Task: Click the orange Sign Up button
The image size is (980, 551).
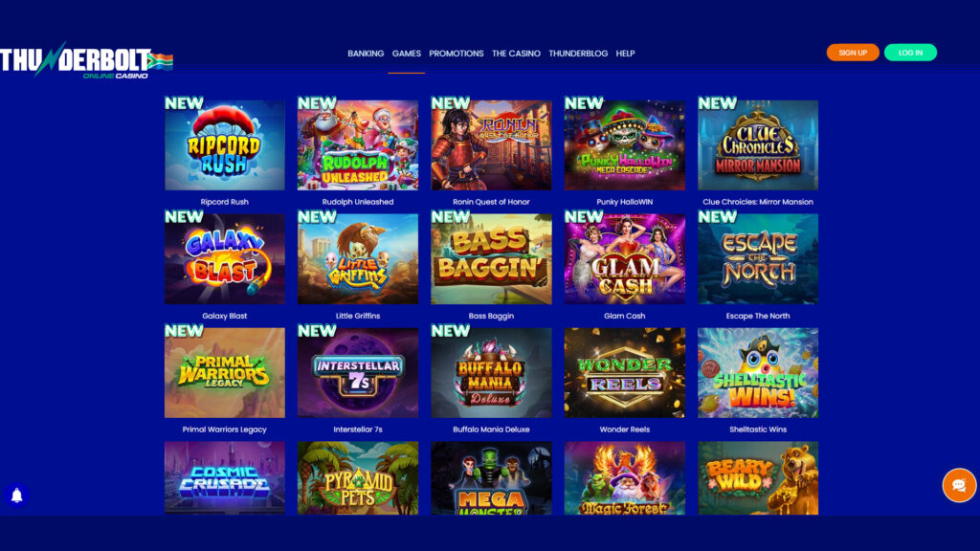Action: [853, 53]
